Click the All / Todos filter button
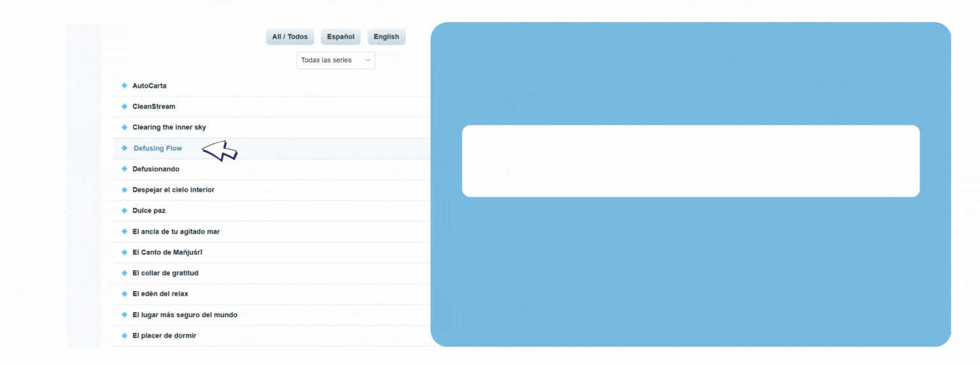This screenshot has height=365, width=980. 290,37
